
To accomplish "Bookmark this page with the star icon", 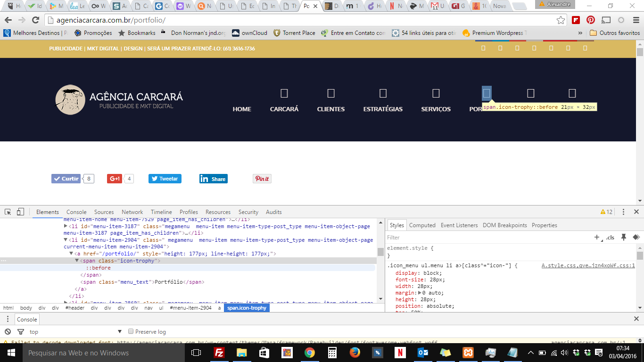I will point(561,20).
